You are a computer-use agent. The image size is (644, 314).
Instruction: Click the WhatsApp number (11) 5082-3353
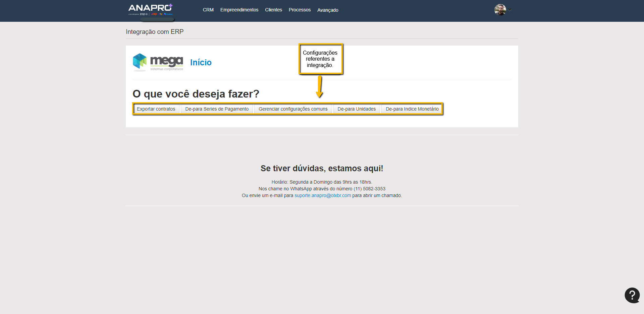tap(369, 189)
